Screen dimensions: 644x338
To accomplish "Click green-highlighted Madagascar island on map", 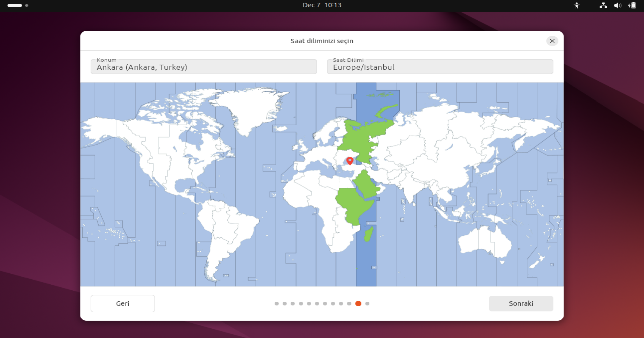I will pos(369,234).
